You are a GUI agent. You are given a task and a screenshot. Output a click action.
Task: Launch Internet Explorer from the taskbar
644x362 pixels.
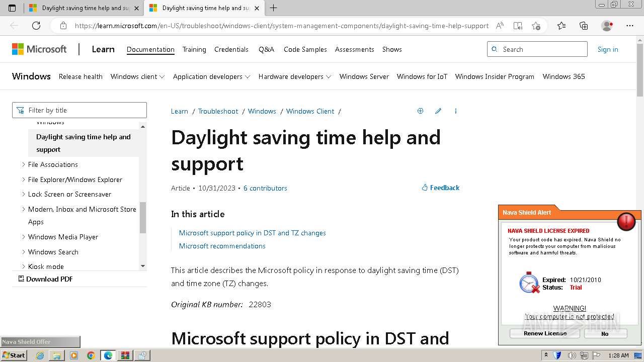[40, 355]
